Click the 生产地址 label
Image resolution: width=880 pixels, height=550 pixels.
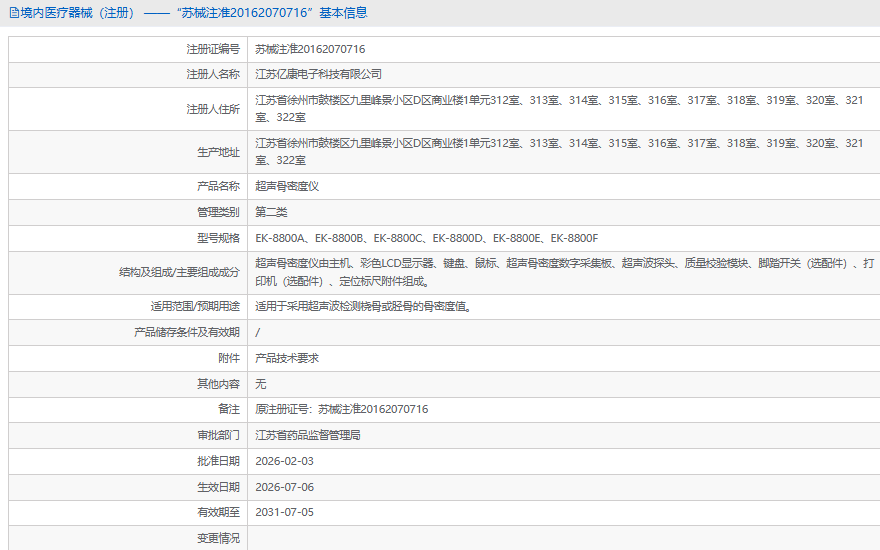pos(218,152)
